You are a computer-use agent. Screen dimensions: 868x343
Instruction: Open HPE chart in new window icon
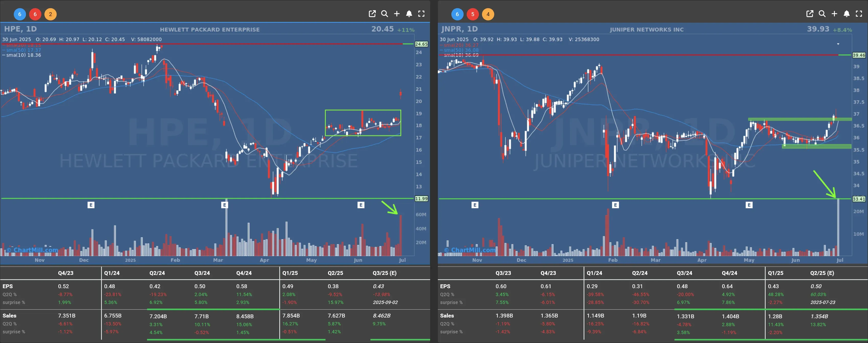[x=372, y=14]
